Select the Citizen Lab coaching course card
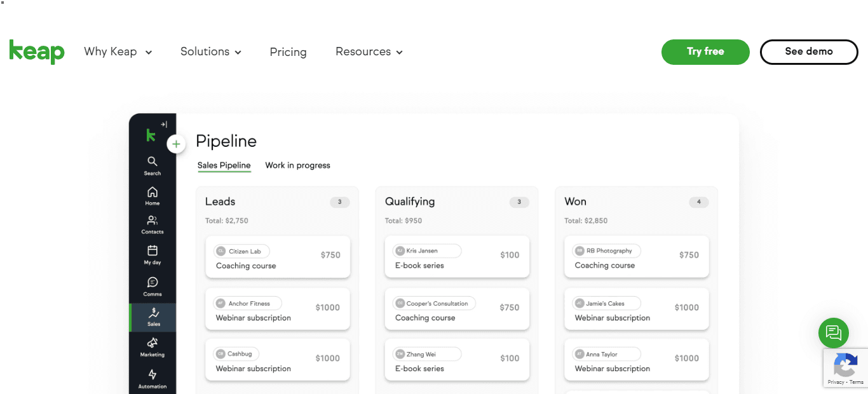 (x=278, y=257)
